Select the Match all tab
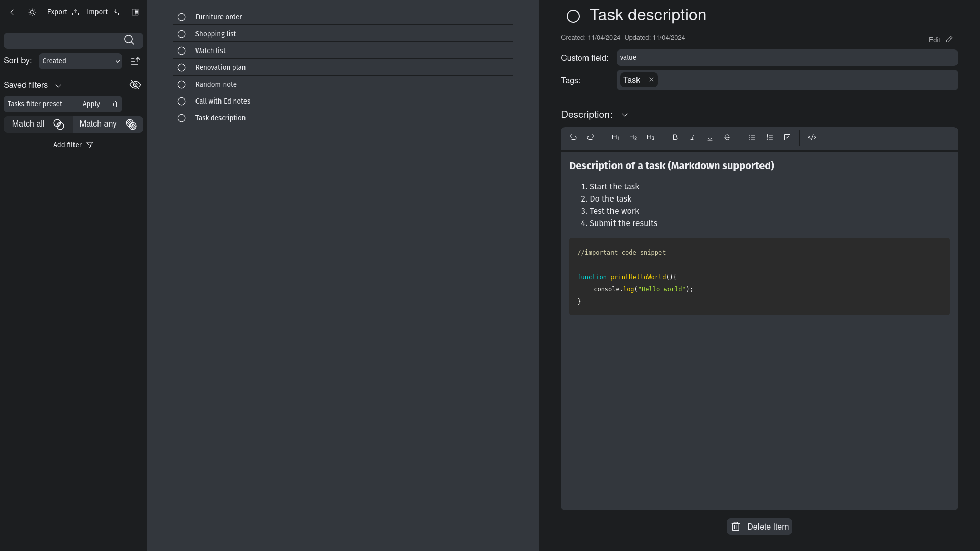 pyautogui.click(x=38, y=124)
